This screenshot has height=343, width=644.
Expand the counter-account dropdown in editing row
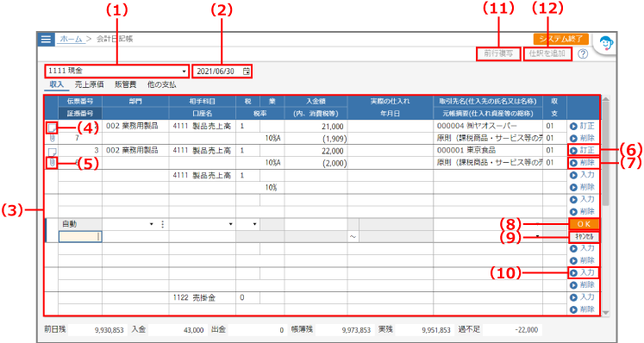coord(230,224)
